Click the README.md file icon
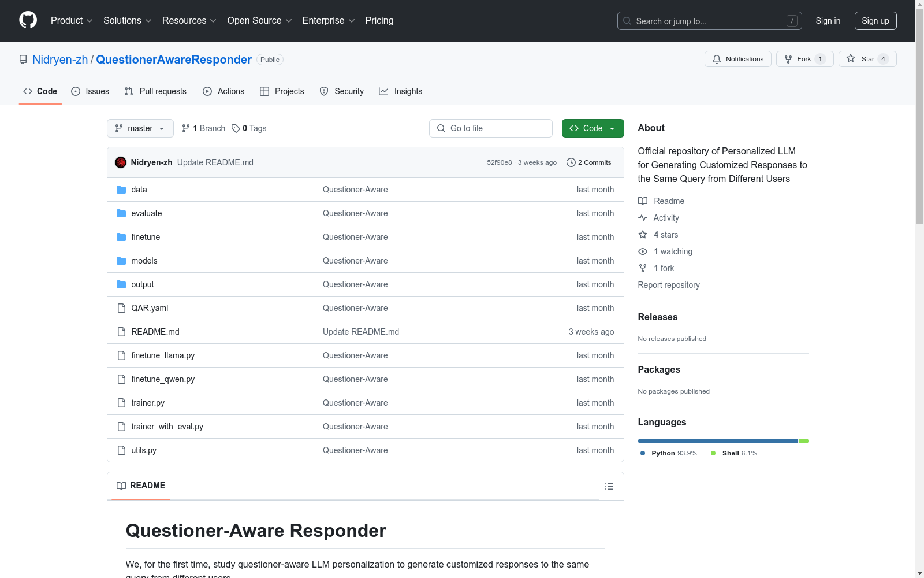 121,332
